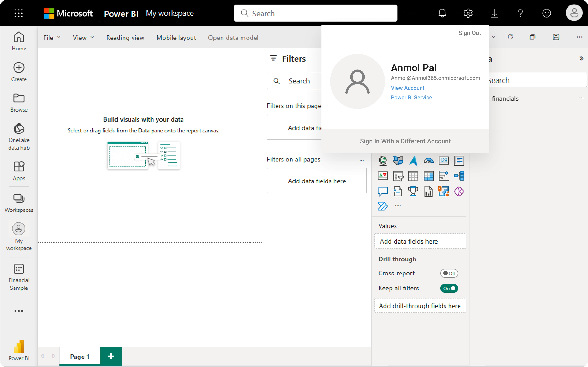The width and height of the screenshot is (588, 367).
Task: Go to Home in left navigation
Action: (19, 41)
